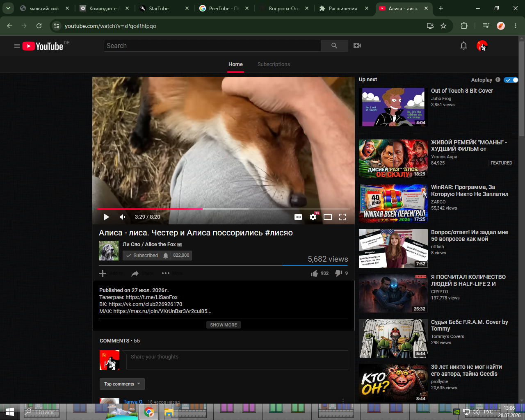Open the system tray volume icon
525x420 pixels.
[476, 412]
